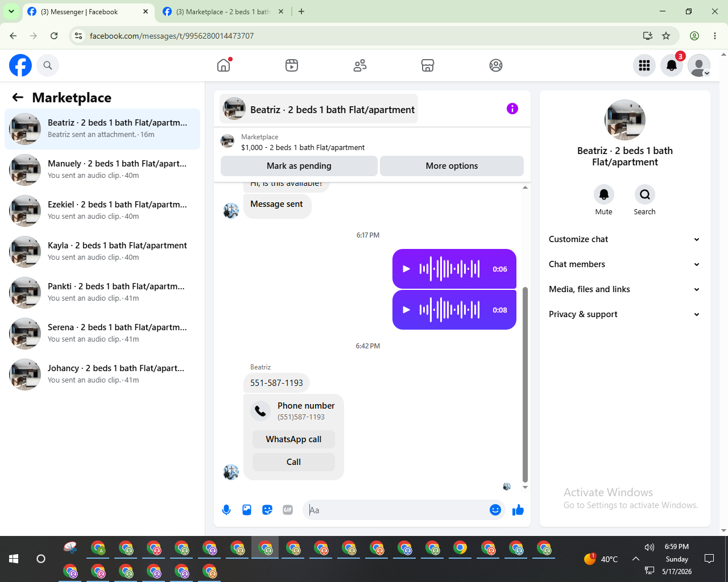728x582 pixels.
Task: Expand Customize chat section
Action: coord(625,239)
